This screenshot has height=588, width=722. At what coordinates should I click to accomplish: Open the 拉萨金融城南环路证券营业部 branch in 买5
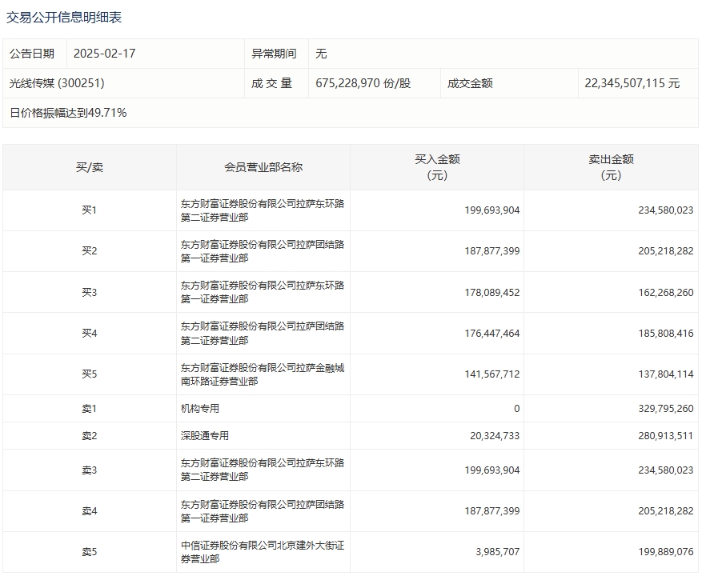[x=263, y=374]
